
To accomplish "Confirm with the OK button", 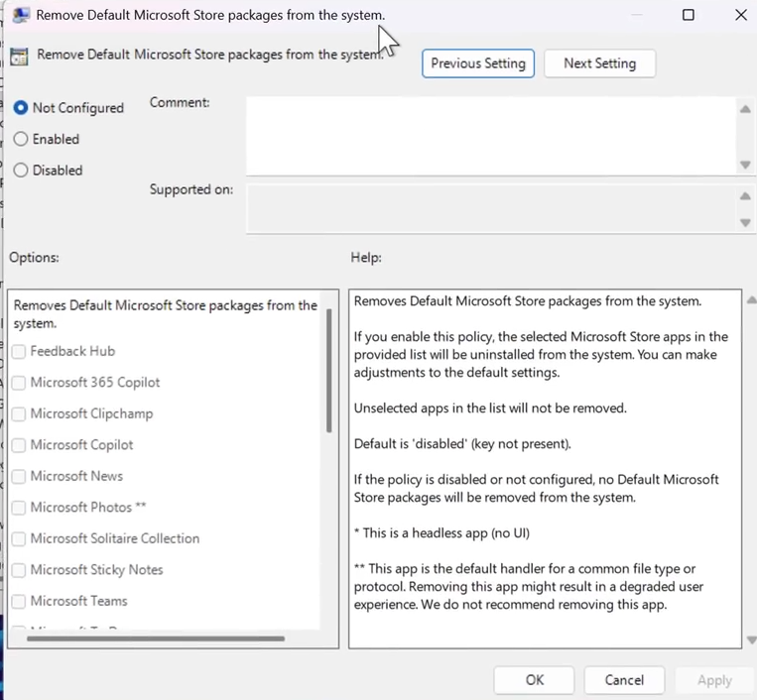I will click(534, 680).
